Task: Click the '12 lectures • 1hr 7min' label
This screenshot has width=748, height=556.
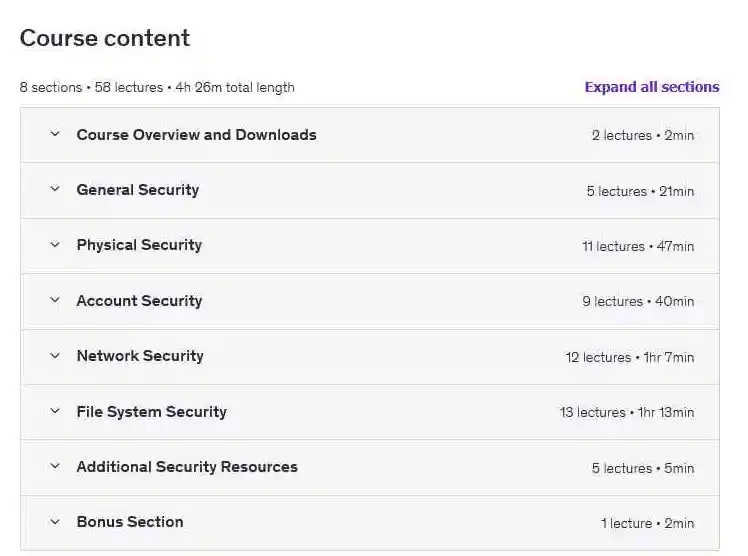Action: 629,357
